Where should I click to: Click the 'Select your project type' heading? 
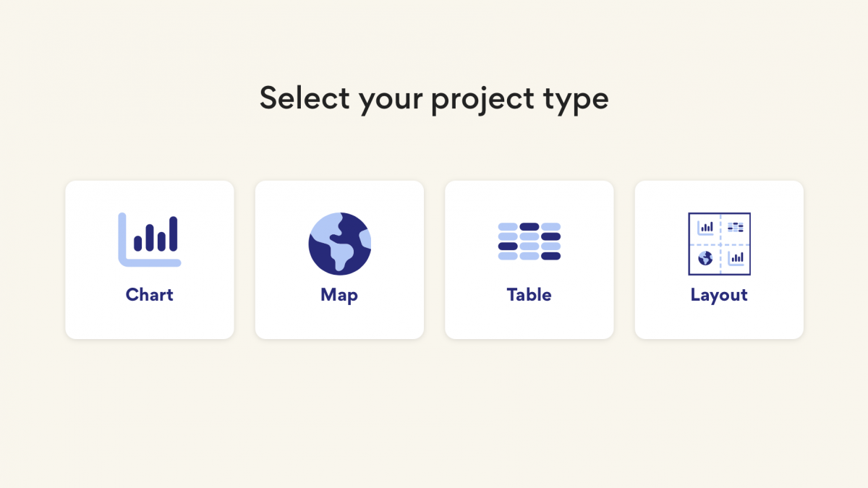click(434, 99)
